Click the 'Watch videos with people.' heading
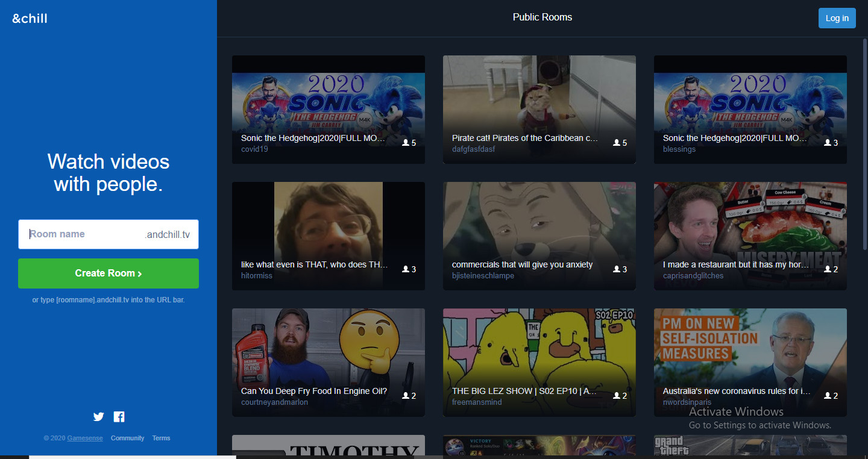Screen dimensions: 868x459 108,173
